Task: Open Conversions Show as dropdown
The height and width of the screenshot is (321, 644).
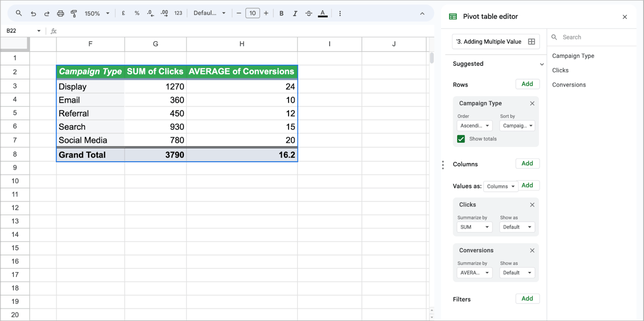Action: click(x=517, y=273)
